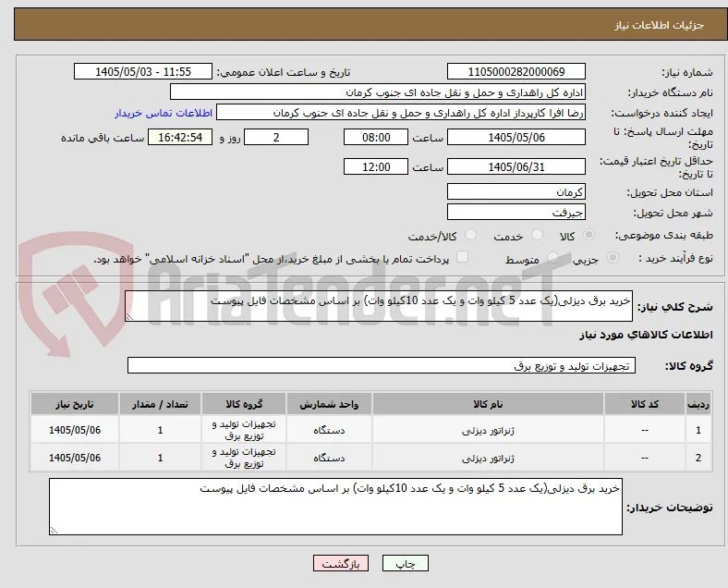Click the توضیحات خریدار textarea

pyautogui.click(x=335, y=507)
